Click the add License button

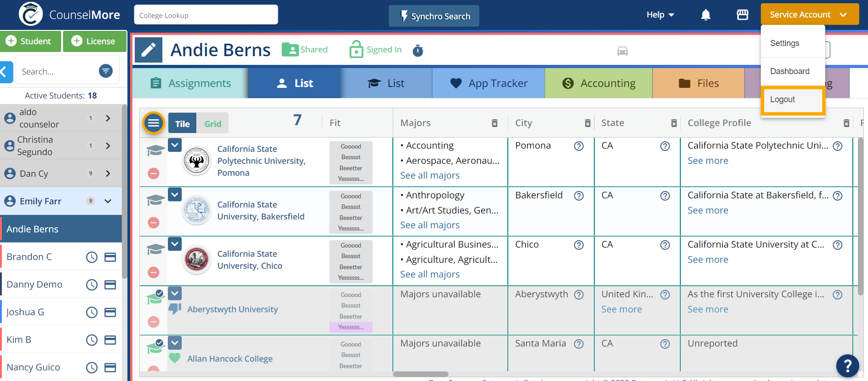pyautogui.click(x=95, y=41)
